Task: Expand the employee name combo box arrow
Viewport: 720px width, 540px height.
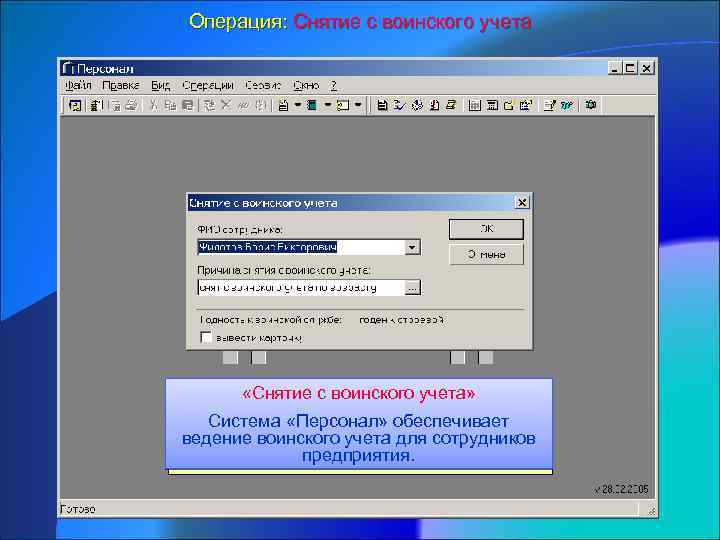Action: (x=412, y=247)
